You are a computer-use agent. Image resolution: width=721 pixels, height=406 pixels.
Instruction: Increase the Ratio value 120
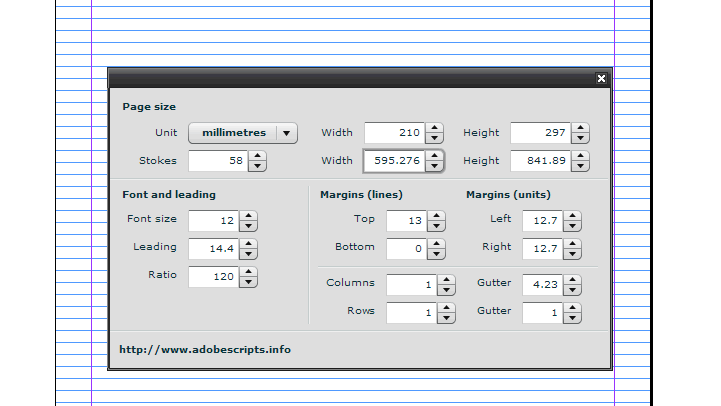coord(248,272)
